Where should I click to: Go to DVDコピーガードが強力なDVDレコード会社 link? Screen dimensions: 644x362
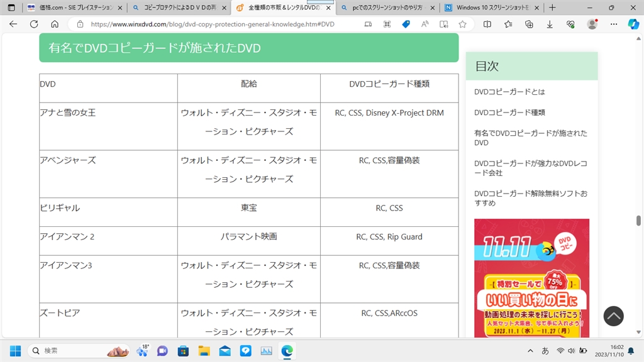531,168
